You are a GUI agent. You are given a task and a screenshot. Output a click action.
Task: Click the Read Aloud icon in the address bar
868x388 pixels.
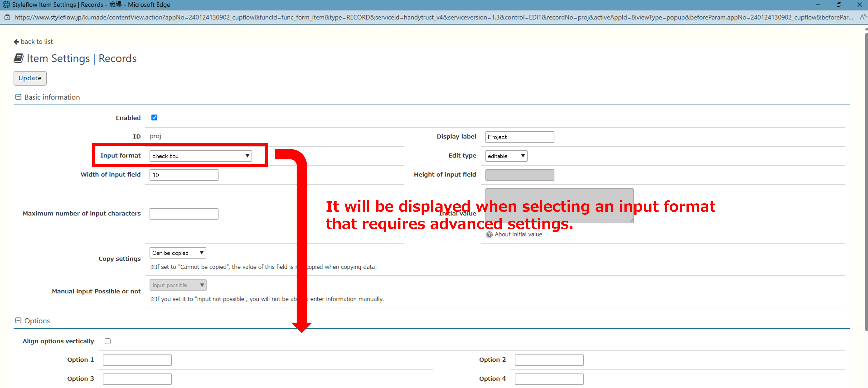(863, 17)
